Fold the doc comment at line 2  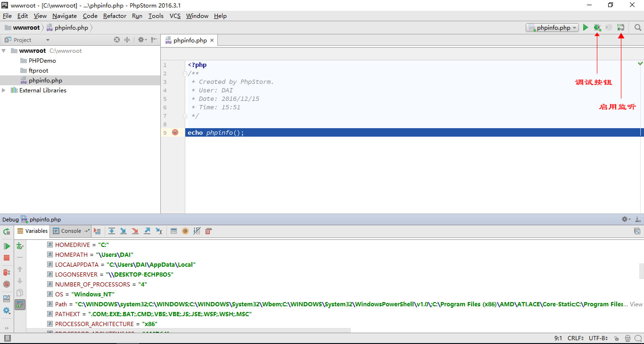coord(185,74)
